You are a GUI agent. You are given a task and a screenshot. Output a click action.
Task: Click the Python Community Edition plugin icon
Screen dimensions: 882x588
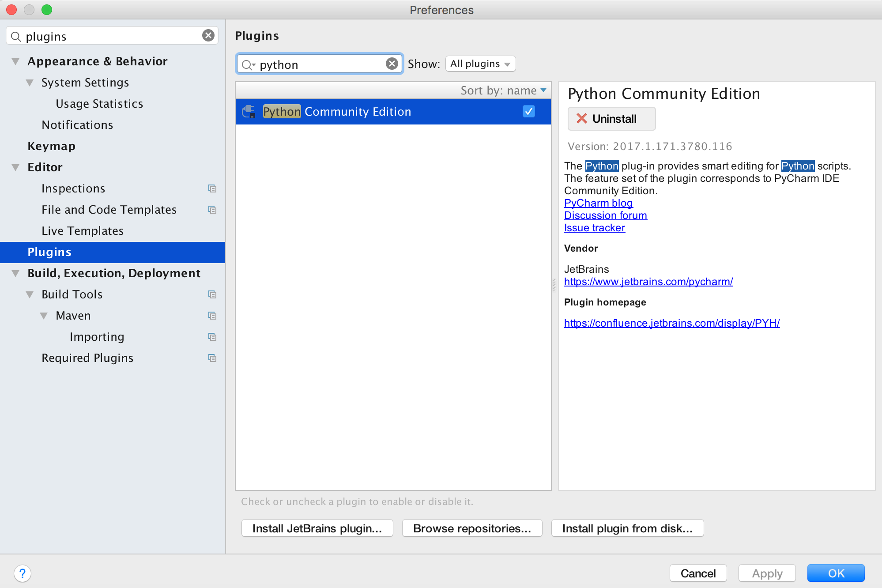[249, 112]
